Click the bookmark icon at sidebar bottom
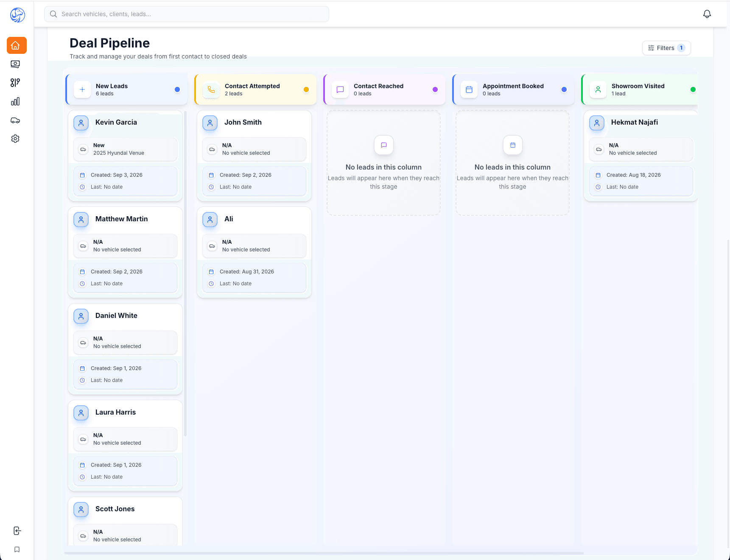The height and width of the screenshot is (560, 730). 17,549
